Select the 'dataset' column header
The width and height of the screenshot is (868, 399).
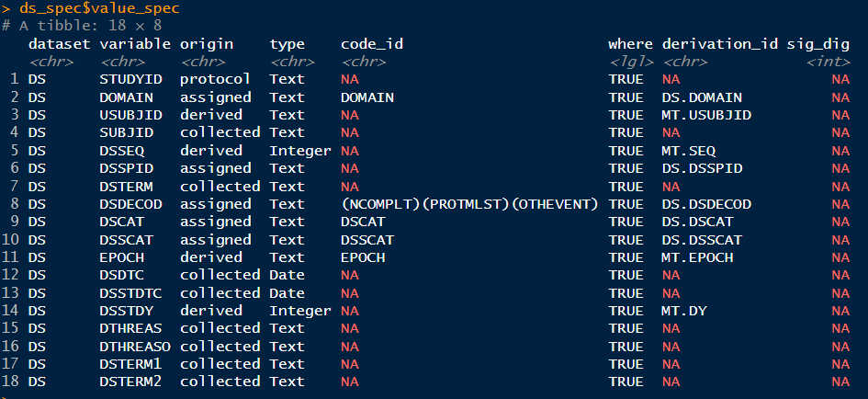point(59,43)
